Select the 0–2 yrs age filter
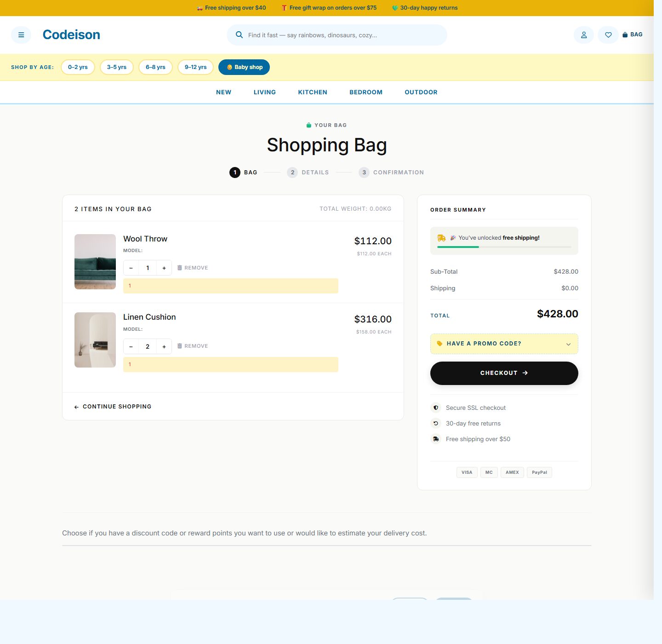 coord(78,67)
